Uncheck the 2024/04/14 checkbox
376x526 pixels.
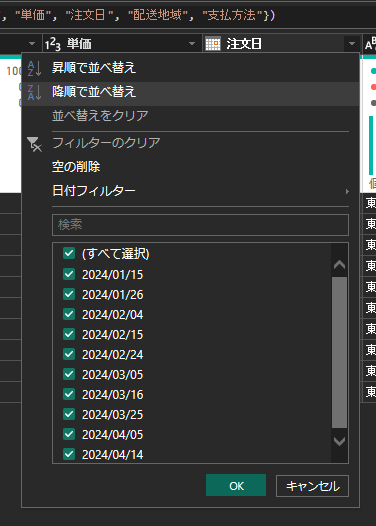coord(69,454)
